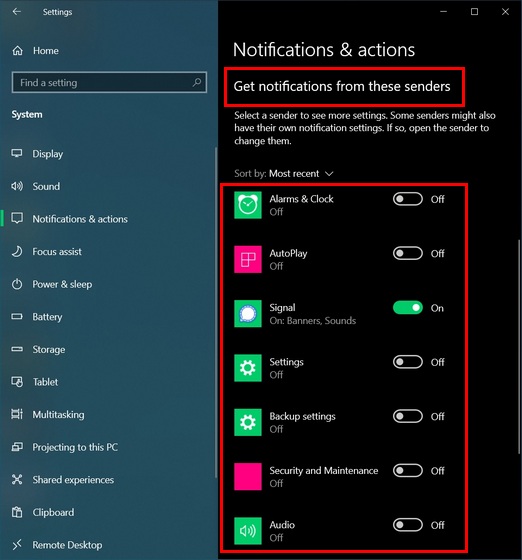Click the Remote Desktop icon
This screenshot has height=560, width=522.
17,545
